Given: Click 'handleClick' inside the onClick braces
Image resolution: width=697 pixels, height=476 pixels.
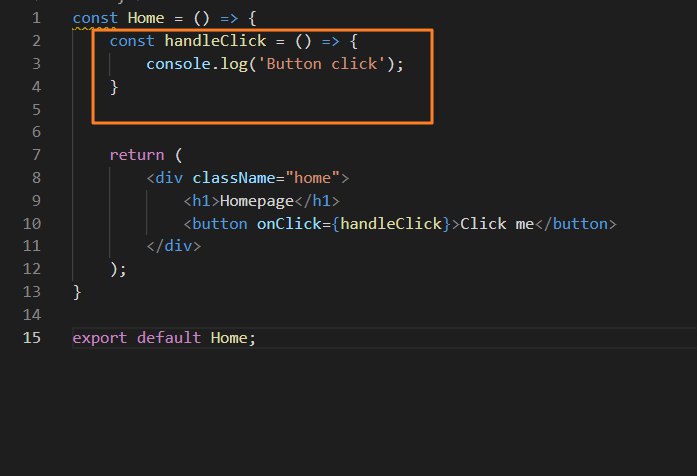Looking at the screenshot, I should pyautogui.click(x=391, y=224).
